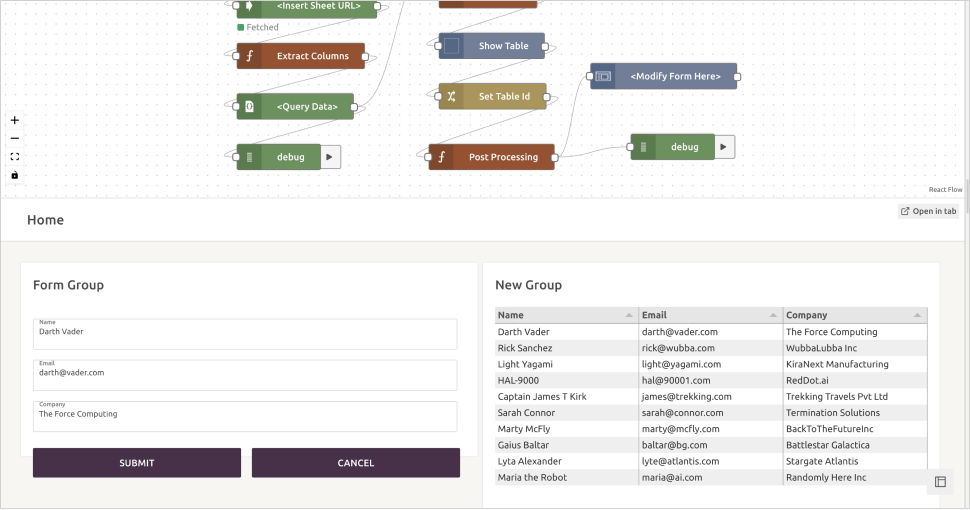Click the Query Data node icon
This screenshot has width=970, height=510.
(x=250, y=106)
